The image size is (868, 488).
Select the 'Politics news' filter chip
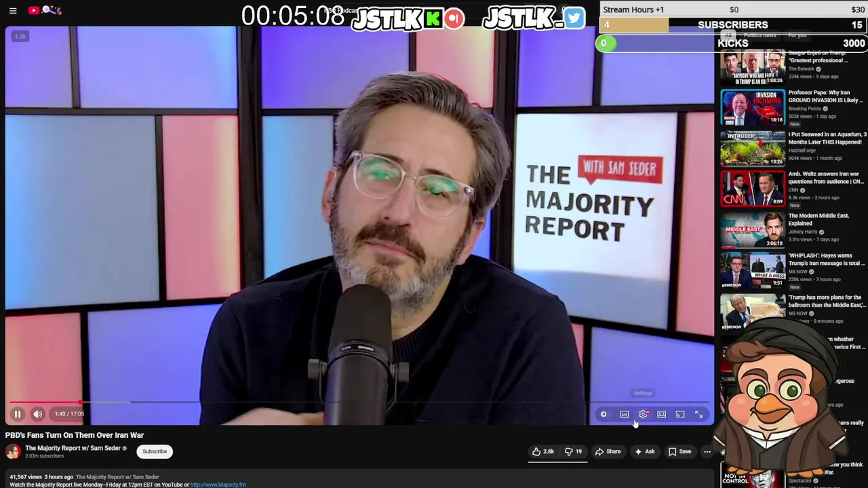[x=759, y=35]
